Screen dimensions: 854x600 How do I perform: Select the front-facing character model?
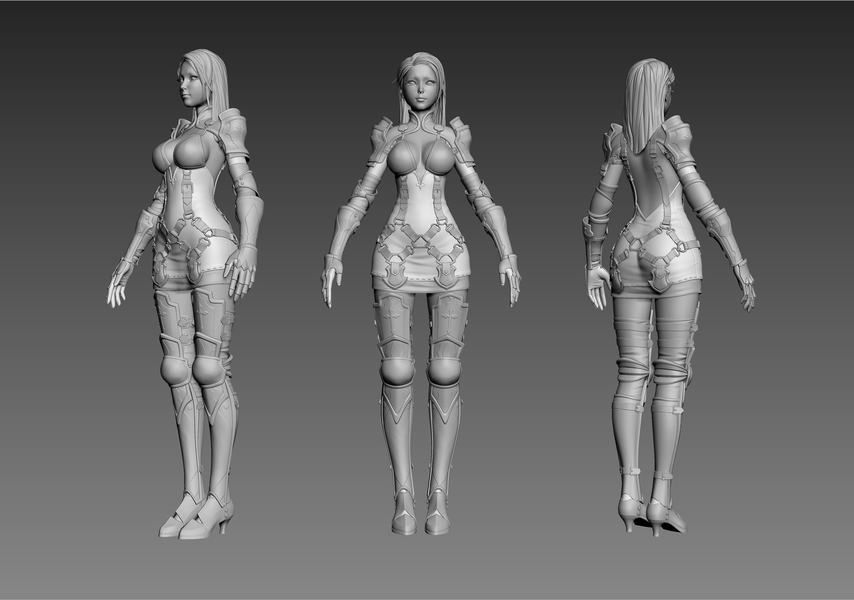(420, 293)
